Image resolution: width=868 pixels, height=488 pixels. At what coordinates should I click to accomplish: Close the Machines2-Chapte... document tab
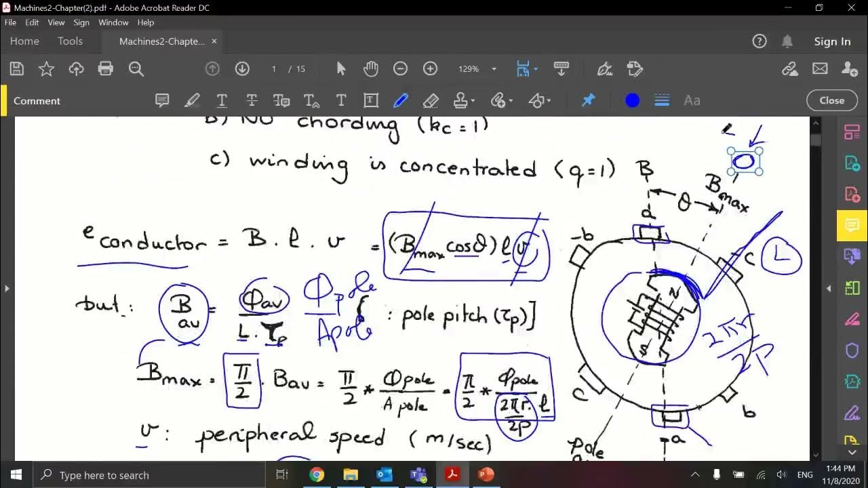coord(214,41)
